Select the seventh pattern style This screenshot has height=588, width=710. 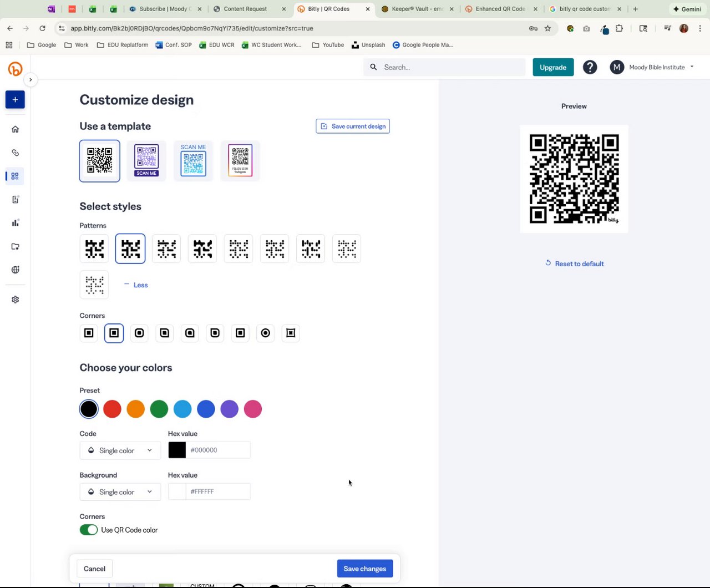[311, 249]
